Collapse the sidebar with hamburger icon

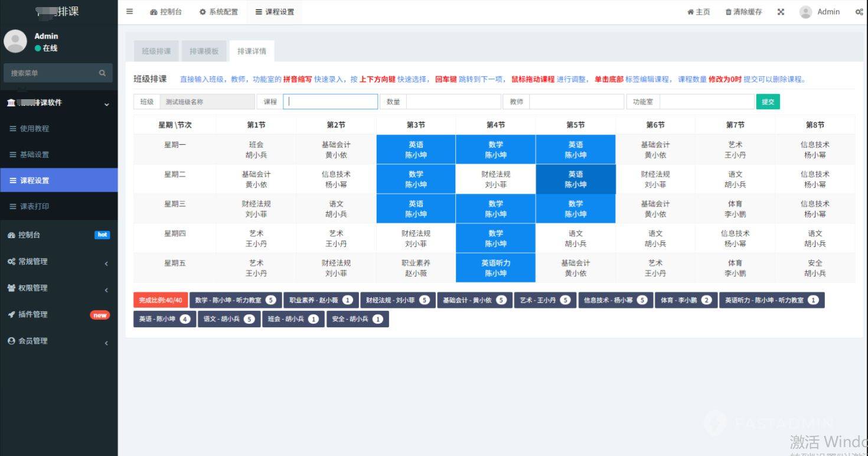129,11
